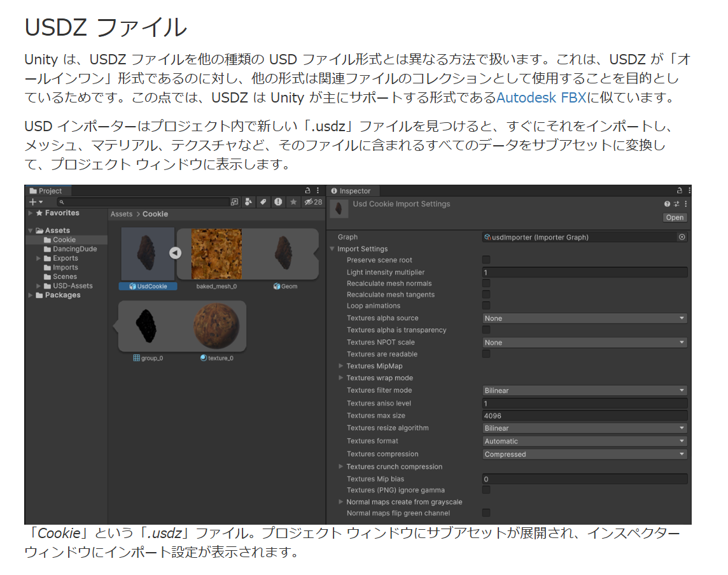Expand the Textures MipMap section
The image size is (728, 575).
point(341,366)
